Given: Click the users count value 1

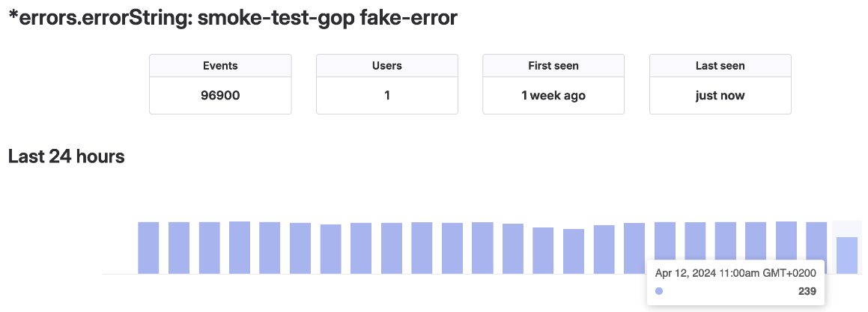Looking at the screenshot, I should (x=387, y=95).
